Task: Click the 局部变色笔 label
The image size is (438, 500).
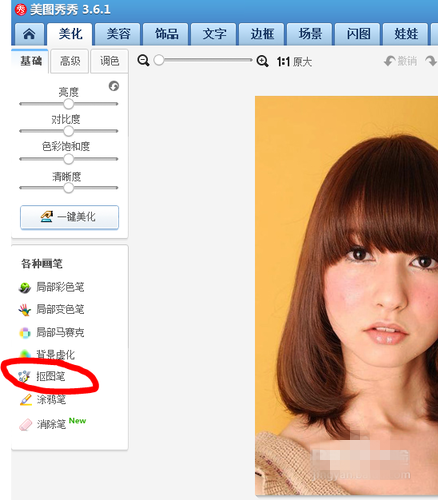Action: click(60, 309)
